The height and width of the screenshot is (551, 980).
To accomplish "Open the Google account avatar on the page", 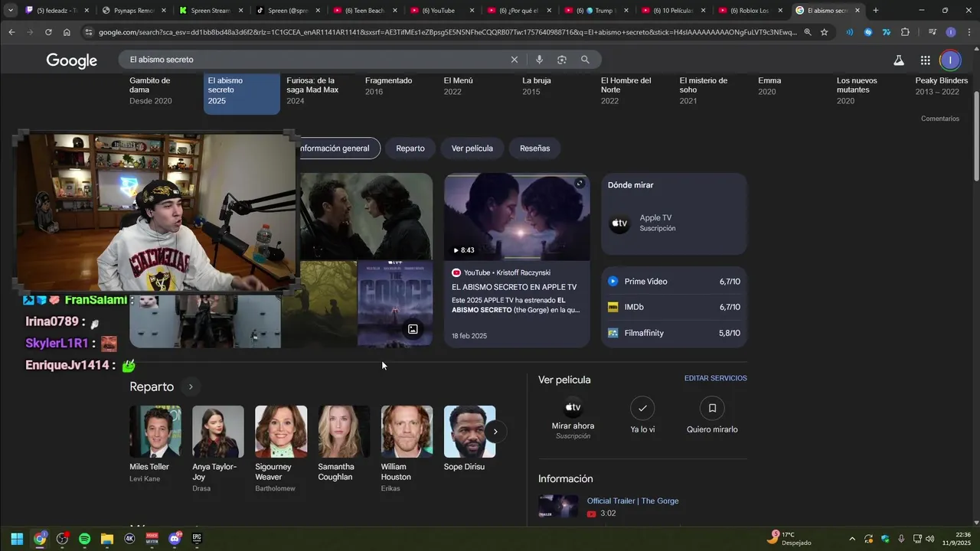I will (x=950, y=60).
